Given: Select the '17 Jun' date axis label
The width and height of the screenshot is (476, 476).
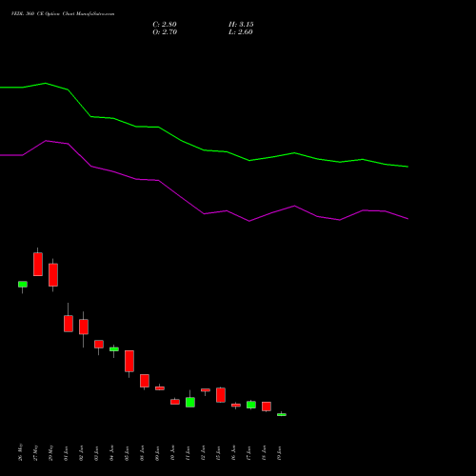Looking at the screenshot, I should (249, 453).
